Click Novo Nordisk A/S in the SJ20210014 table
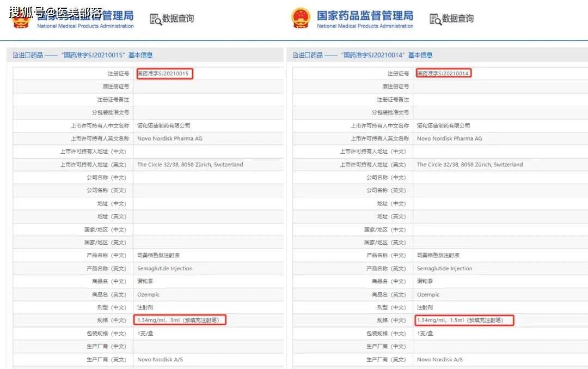588x369 pixels. tap(440, 360)
